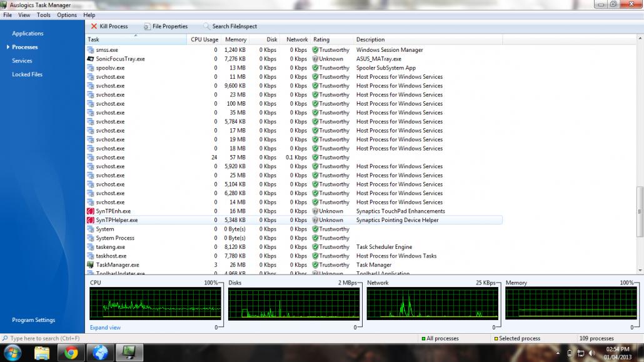Select the System process name
644x362 pixels.
(105, 229)
